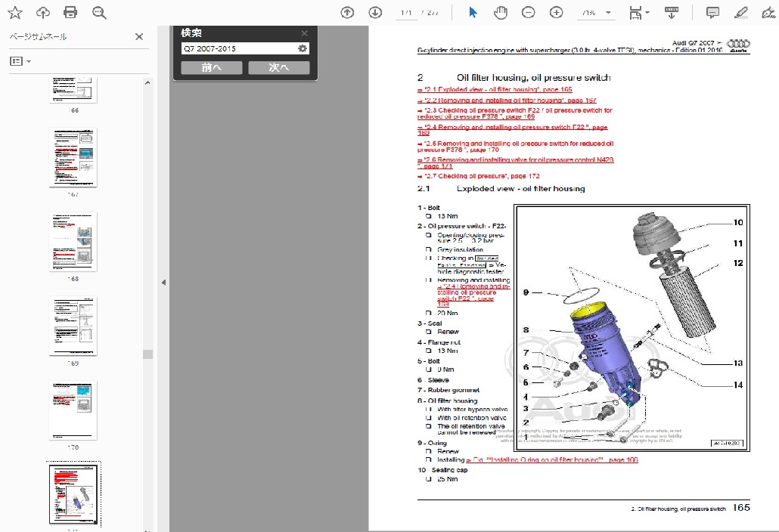
Task: Collapse the left navigation pane arrow
Action: pos(163,283)
